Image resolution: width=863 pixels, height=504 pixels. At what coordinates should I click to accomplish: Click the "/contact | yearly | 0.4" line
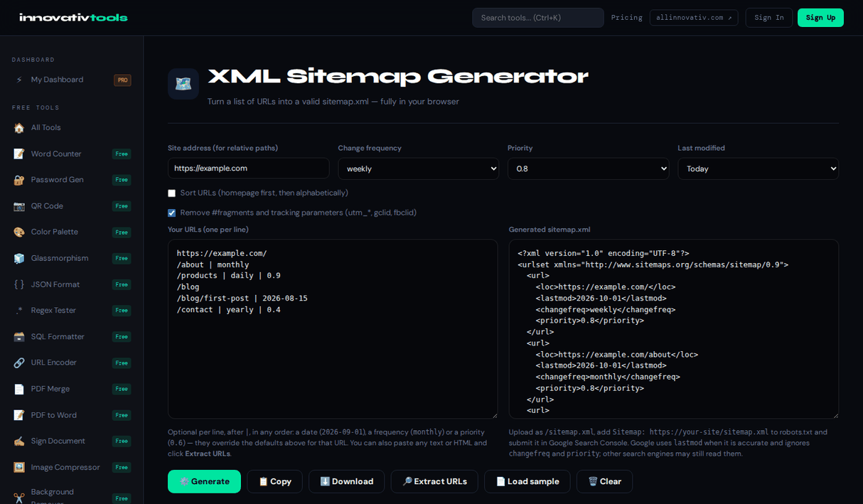(x=228, y=310)
